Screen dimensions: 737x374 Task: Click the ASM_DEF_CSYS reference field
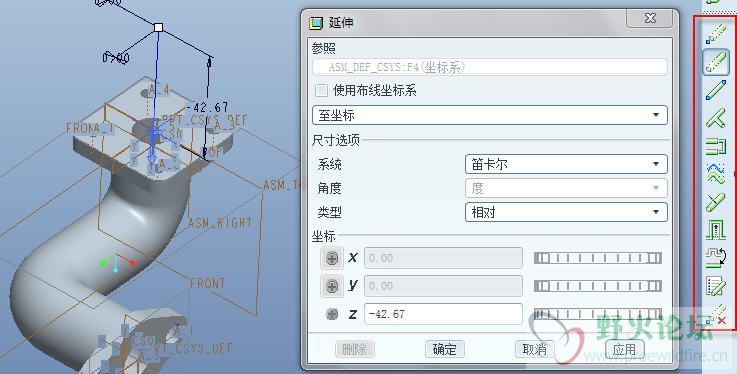coord(490,67)
